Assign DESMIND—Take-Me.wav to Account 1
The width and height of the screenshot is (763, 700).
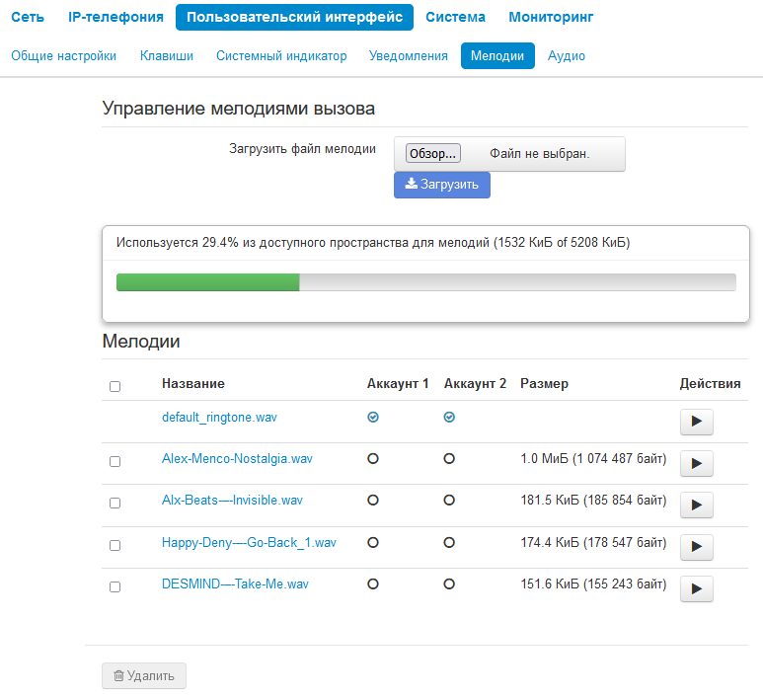pyautogui.click(x=373, y=583)
